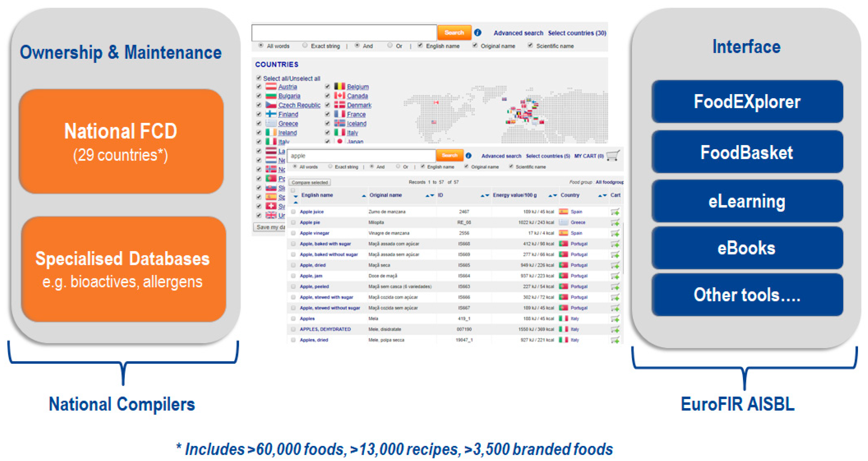Toggle the Select all/Unselect all countries checkbox
Screen dimensions: 868x461
(x=259, y=78)
